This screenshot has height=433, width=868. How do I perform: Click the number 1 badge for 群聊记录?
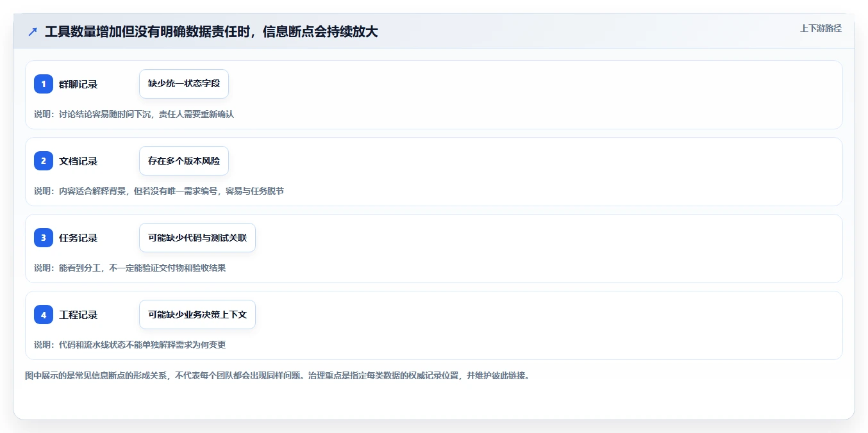pos(44,84)
